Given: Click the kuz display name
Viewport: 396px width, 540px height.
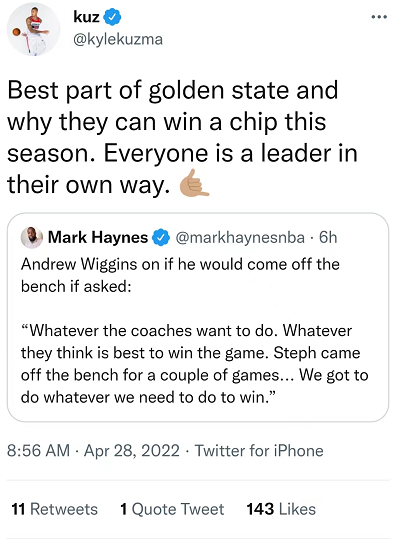Looking at the screenshot, I should pyautogui.click(x=86, y=17).
